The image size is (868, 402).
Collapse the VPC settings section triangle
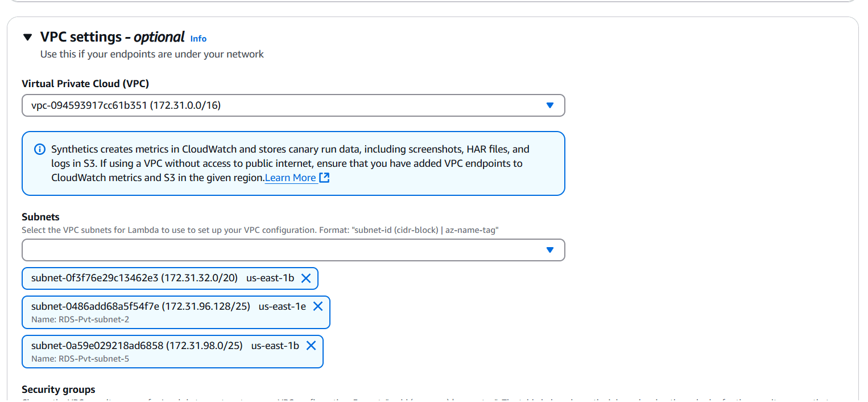click(x=27, y=38)
